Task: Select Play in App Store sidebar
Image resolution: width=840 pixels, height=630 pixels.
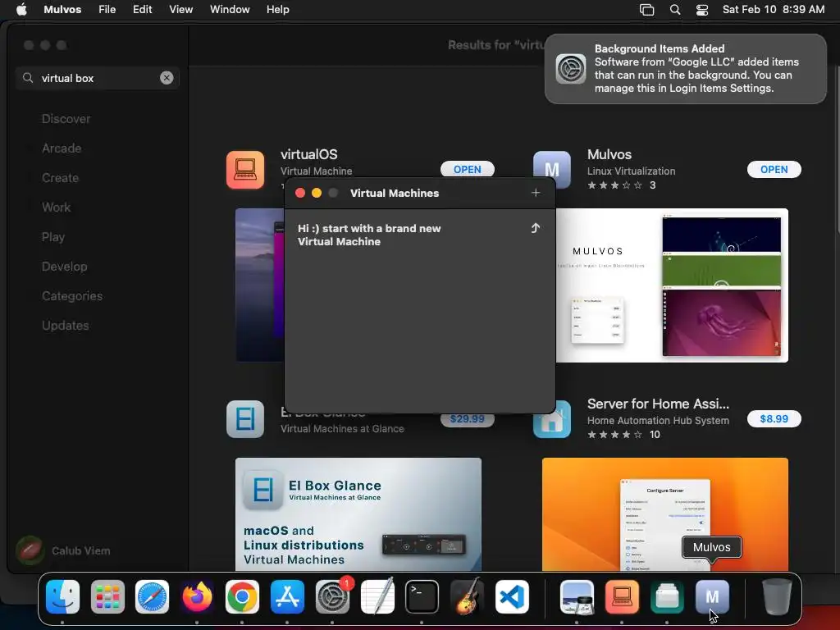Action: 53,237
